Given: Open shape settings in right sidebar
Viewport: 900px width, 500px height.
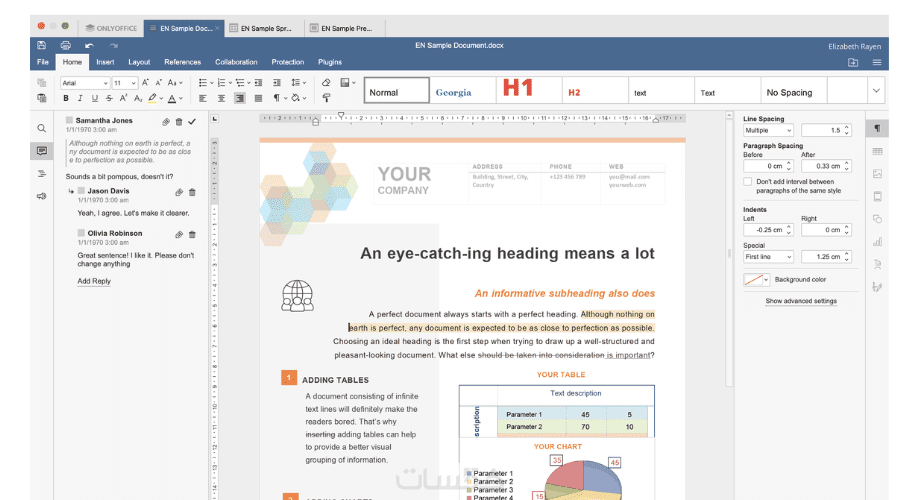Looking at the screenshot, I should (877, 219).
